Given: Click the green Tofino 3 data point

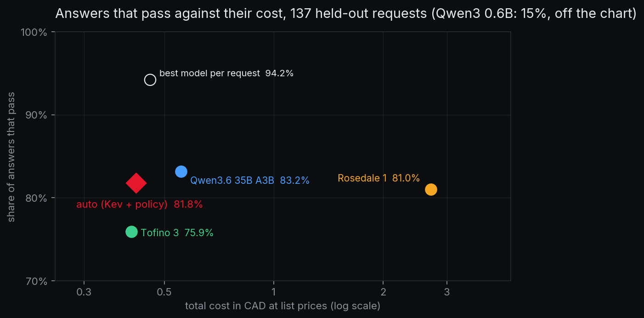Looking at the screenshot, I should (x=131, y=232).
